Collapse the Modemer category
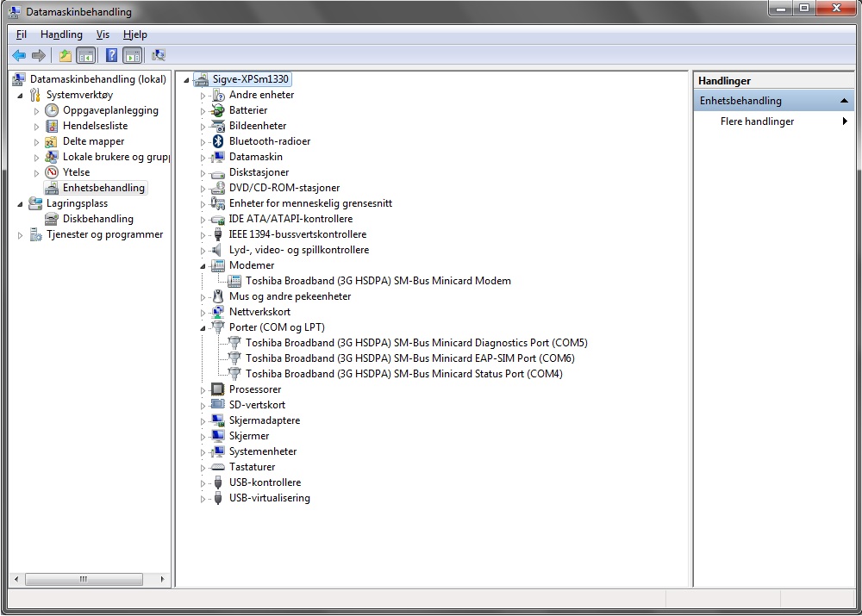Viewport: 862px width, 616px height. point(203,266)
